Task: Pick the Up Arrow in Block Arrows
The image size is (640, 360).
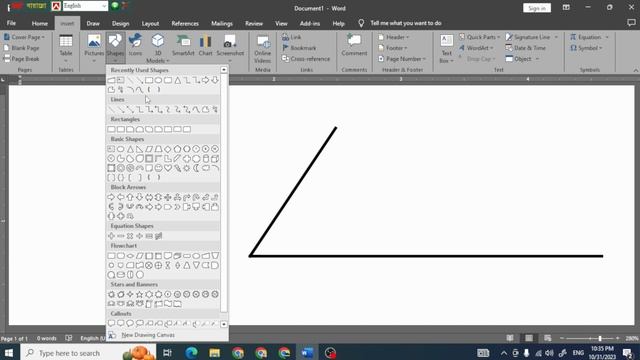Action: click(130, 197)
